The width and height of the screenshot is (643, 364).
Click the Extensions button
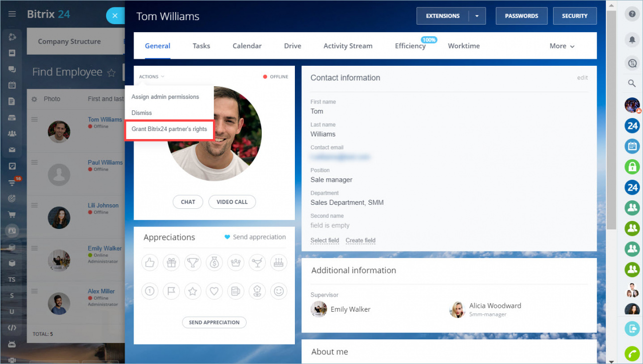coord(443,16)
